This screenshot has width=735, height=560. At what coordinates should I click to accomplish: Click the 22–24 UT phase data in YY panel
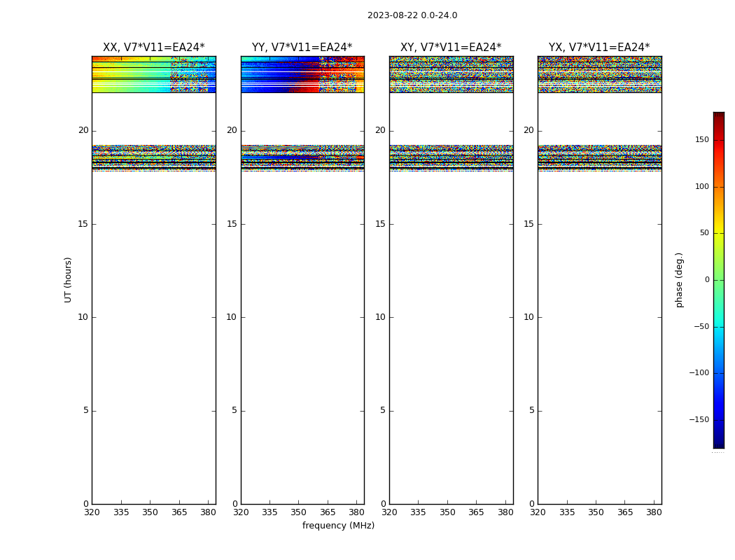pos(302,74)
